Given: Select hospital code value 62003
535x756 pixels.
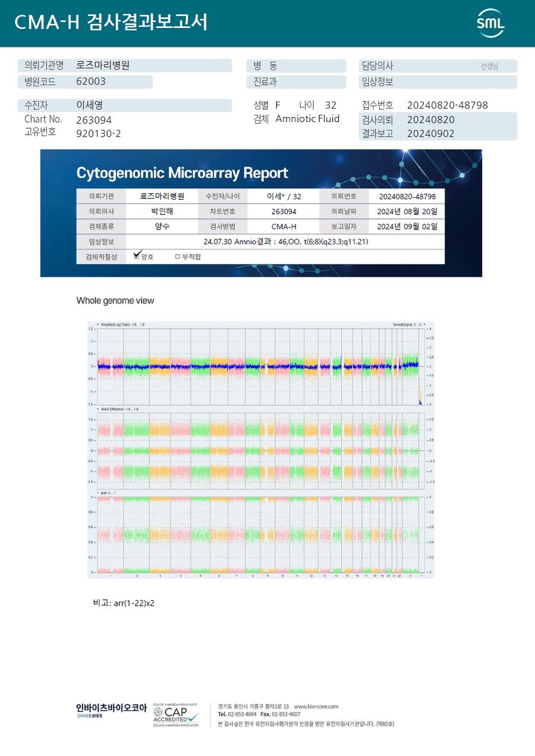Looking at the screenshot, I should pyautogui.click(x=91, y=81).
